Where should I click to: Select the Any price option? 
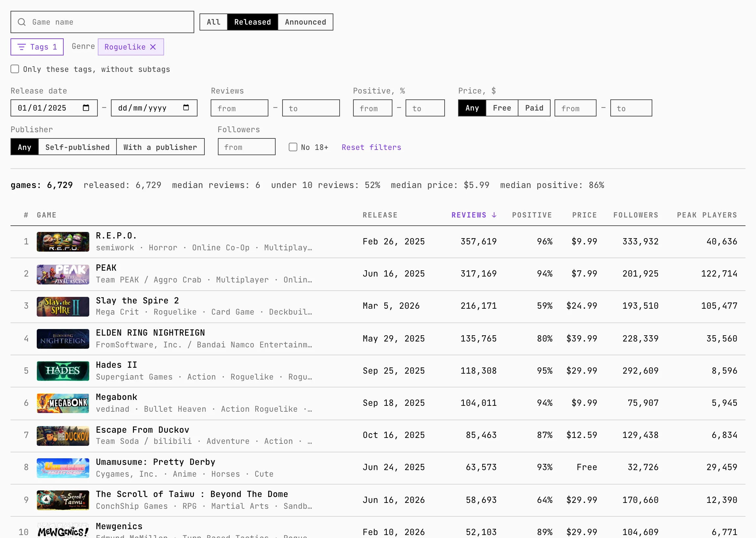coord(472,108)
